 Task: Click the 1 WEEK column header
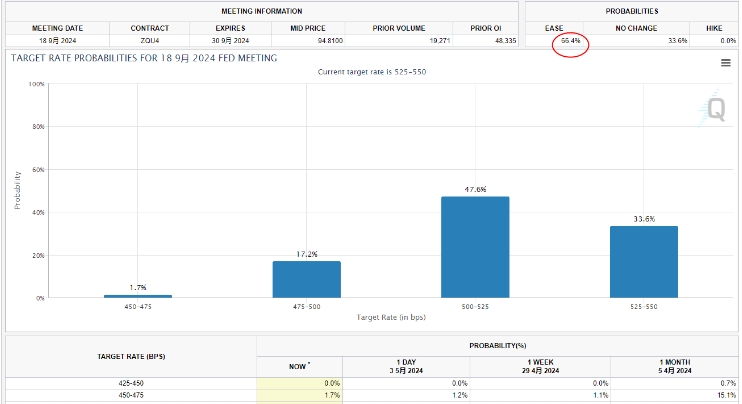(x=540, y=366)
